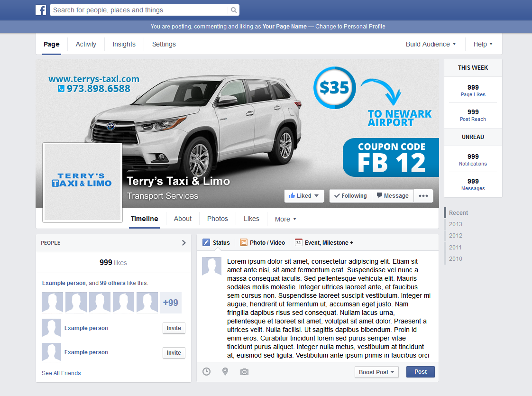Open the Liked dropdown button

(x=304, y=196)
